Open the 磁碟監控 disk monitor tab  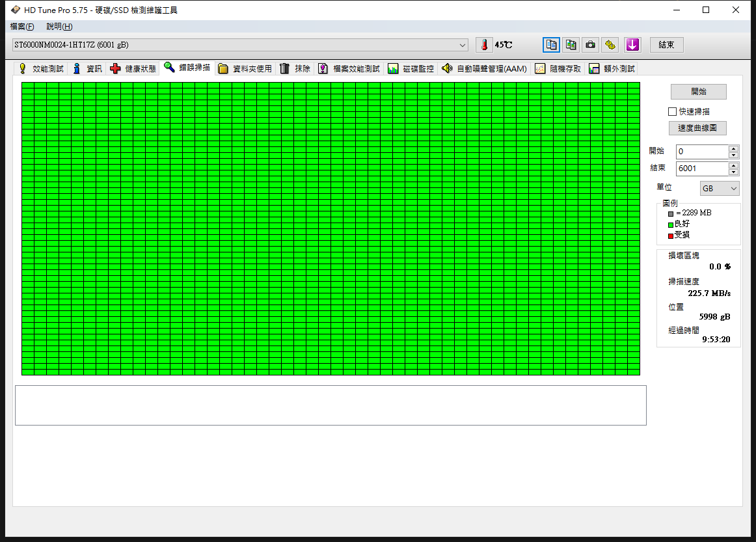click(411, 68)
